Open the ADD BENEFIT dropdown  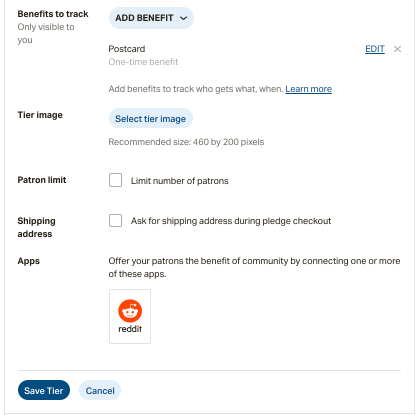pyautogui.click(x=151, y=18)
